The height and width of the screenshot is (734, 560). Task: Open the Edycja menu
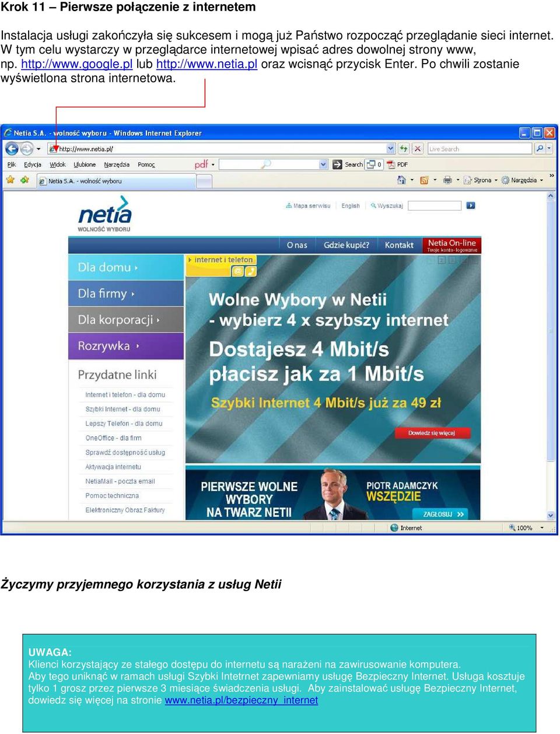33,165
